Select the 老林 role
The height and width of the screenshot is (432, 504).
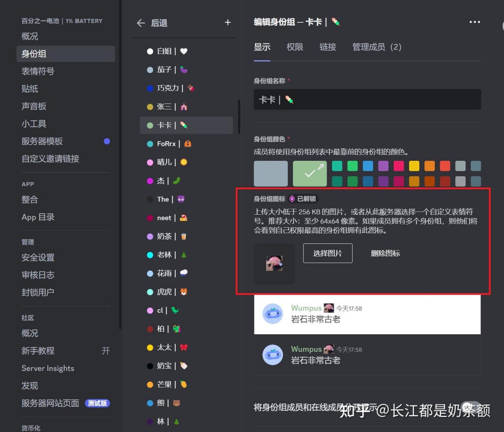tap(186, 255)
